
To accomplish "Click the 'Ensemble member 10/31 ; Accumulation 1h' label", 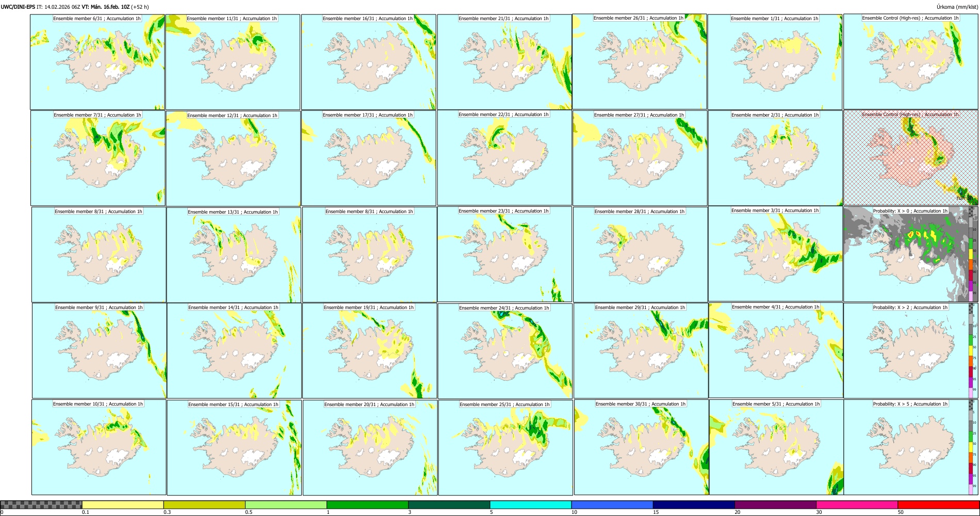I will (x=98, y=404).
